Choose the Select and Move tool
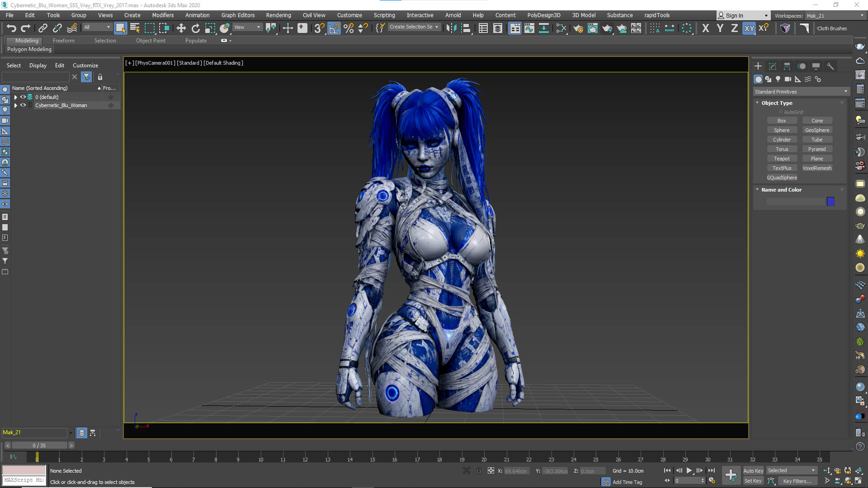Screen dimensions: 868x488 (x=181, y=28)
